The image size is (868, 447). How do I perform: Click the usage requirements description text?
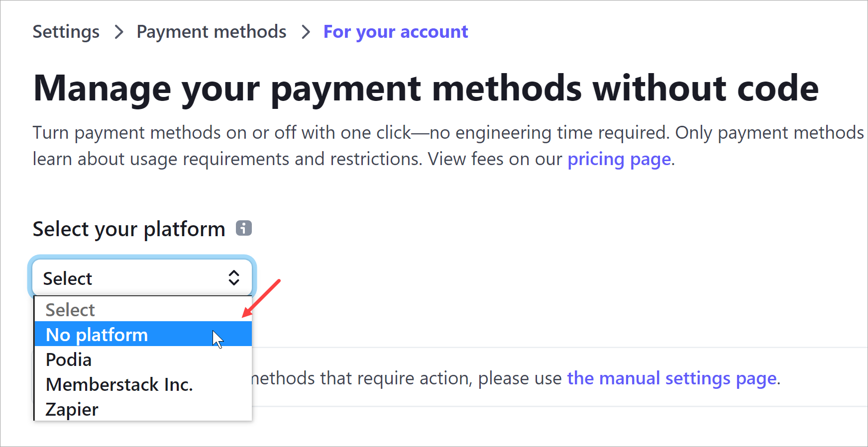pos(348,146)
